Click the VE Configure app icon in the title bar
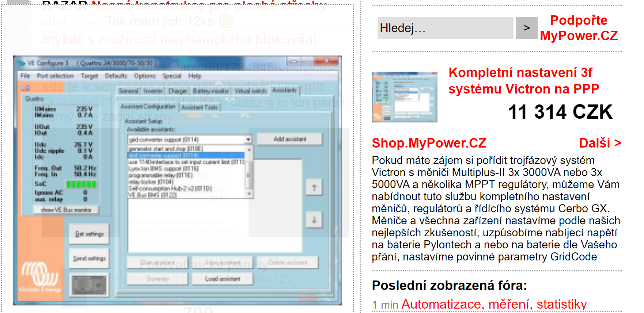 click(21, 63)
